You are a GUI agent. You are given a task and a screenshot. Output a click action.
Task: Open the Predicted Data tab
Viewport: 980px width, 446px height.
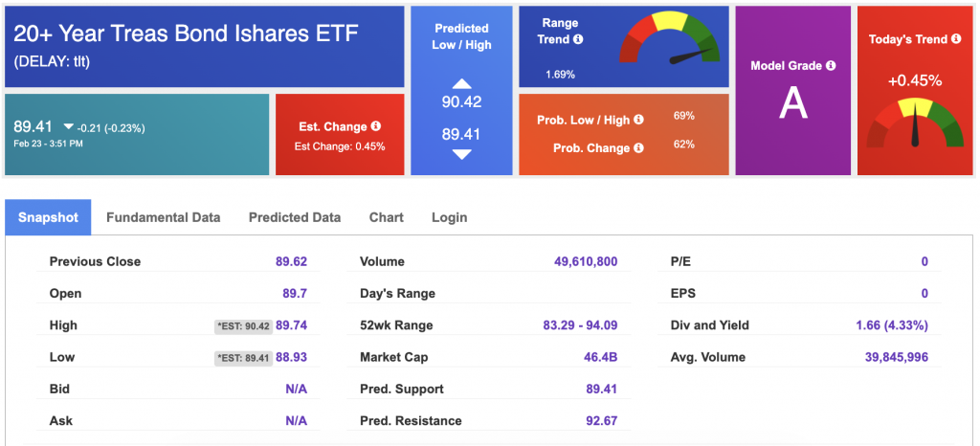(x=295, y=217)
